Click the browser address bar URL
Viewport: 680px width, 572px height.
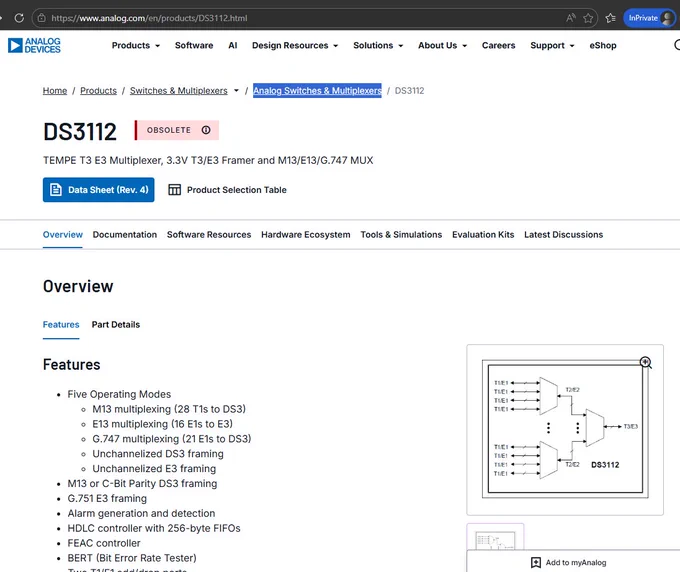149,18
